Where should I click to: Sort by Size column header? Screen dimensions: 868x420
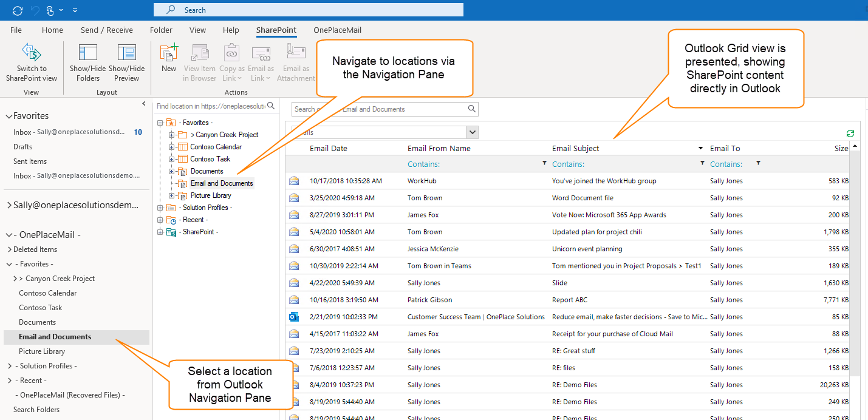[x=841, y=149]
